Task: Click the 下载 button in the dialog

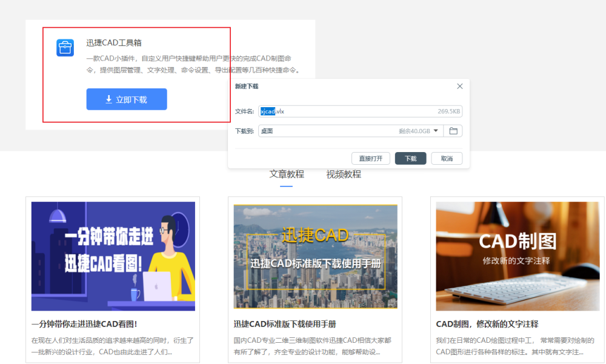Action: (410, 159)
